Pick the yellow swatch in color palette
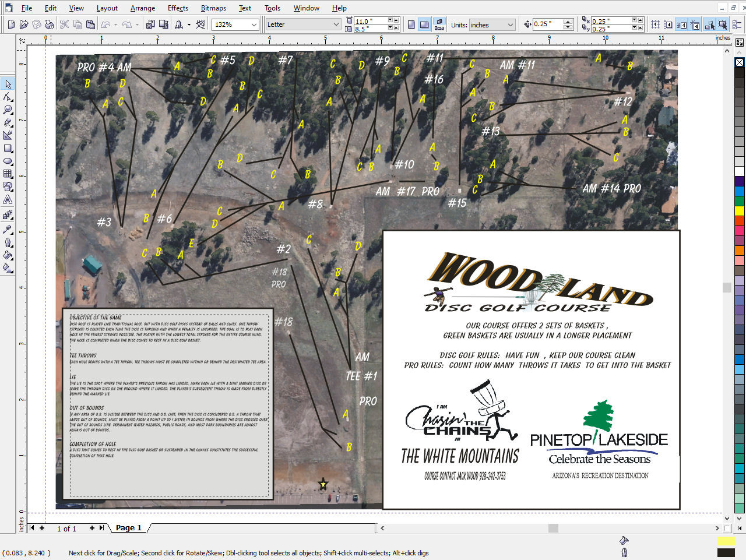Viewport: 746px width, 560px height. (x=740, y=210)
